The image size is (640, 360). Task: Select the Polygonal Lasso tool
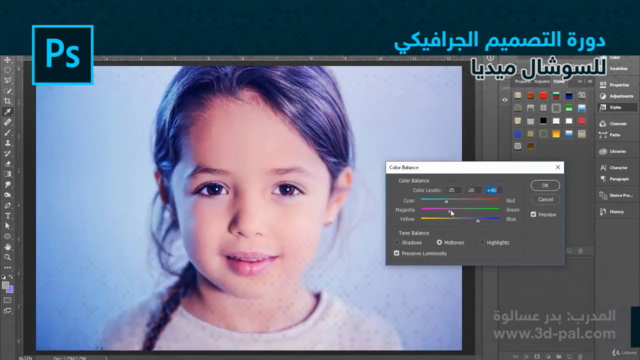click(7, 80)
